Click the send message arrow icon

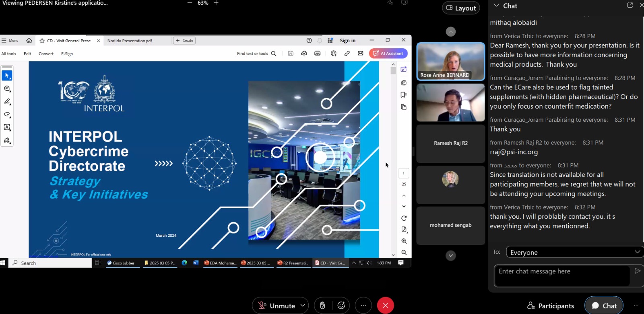[637, 271]
